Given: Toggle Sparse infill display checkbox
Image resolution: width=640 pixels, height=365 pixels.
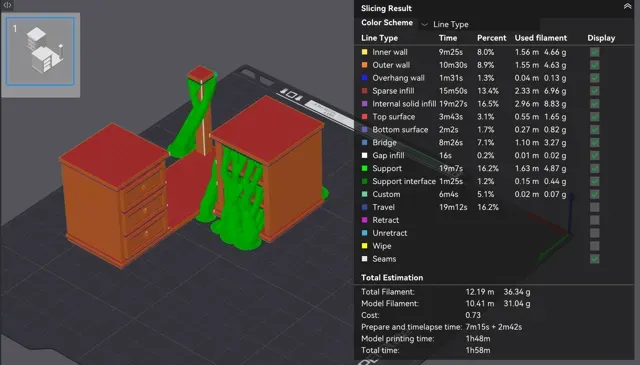Looking at the screenshot, I should coord(595,91).
